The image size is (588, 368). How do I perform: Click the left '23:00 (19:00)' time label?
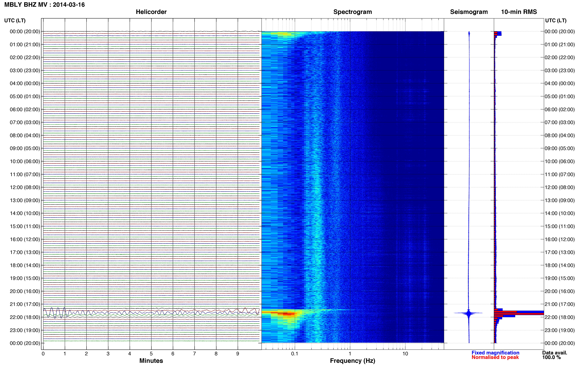[x=25, y=330]
